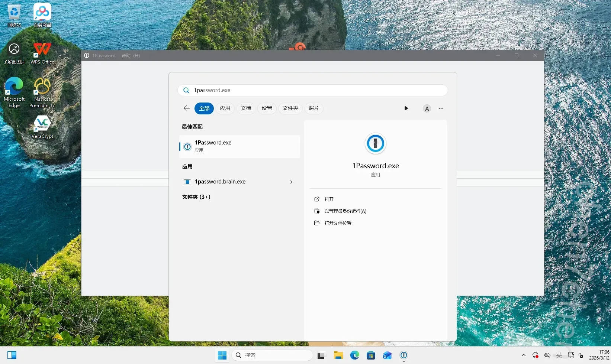Click the crossed-out cloud tray icon
Screen dimensions: 611x364
547,355
